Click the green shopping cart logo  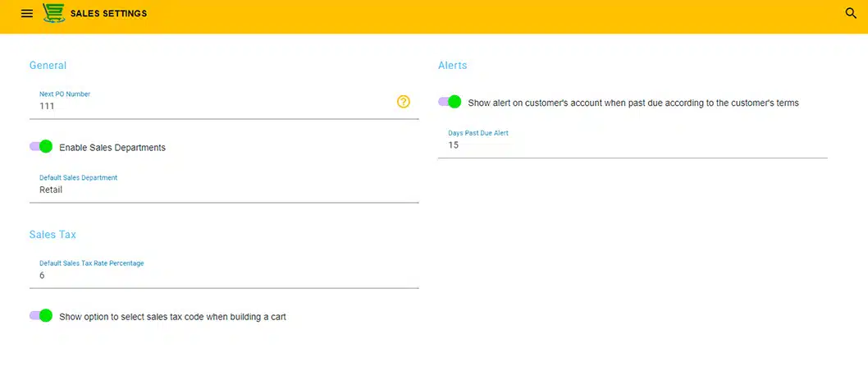[54, 14]
